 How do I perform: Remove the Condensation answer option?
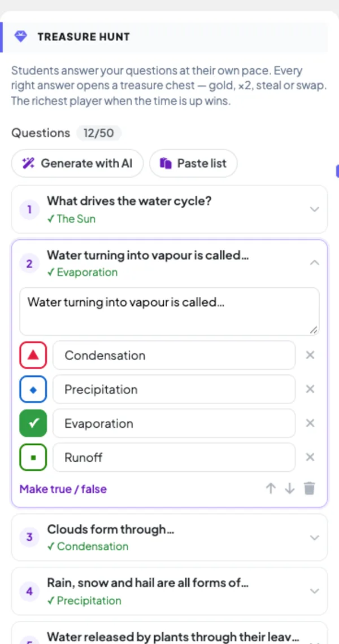tap(310, 355)
